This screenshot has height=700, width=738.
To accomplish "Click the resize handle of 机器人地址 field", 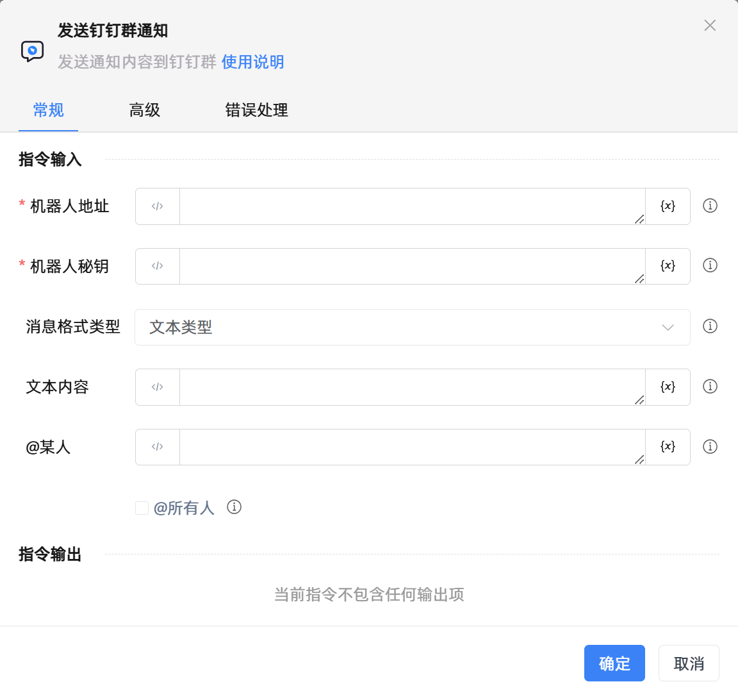I will coord(639,219).
